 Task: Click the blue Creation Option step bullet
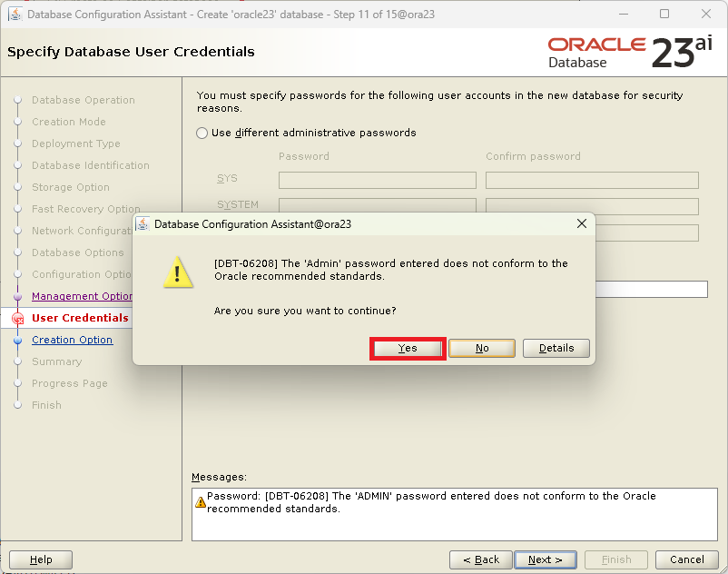pyautogui.click(x=17, y=340)
